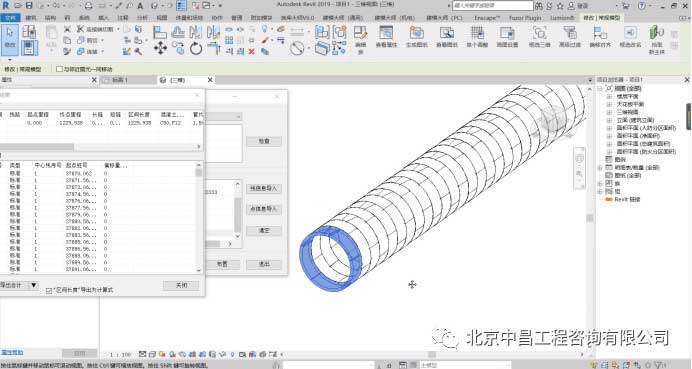Screen dimensions: 692x369
Task: Expand the 明细表/数量 node
Action: [x=600, y=168]
